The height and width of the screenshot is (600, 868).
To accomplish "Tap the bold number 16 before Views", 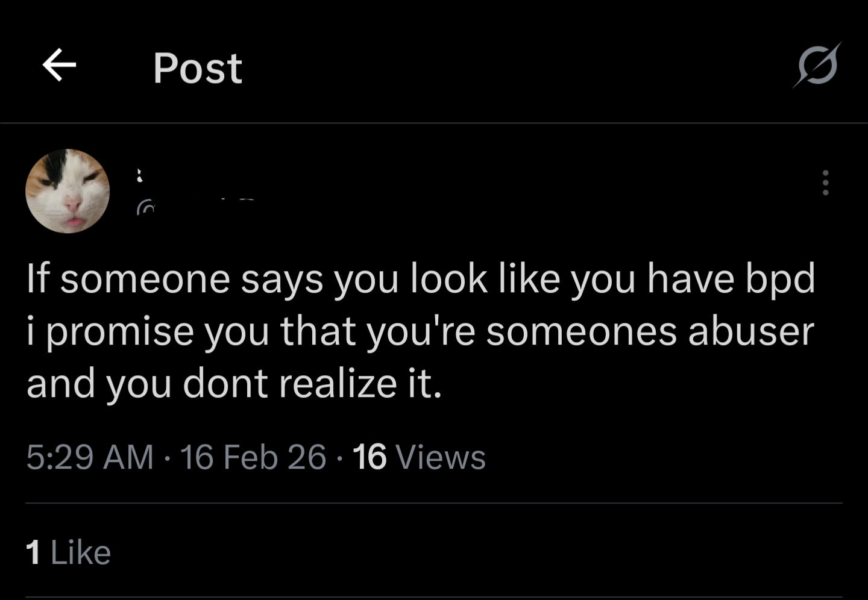I will (369, 457).
